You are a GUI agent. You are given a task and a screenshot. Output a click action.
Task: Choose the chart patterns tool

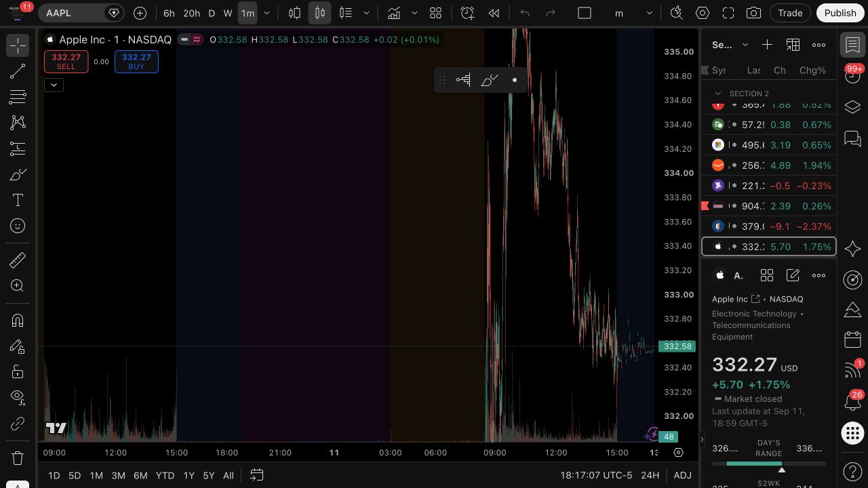click(18, 123)
